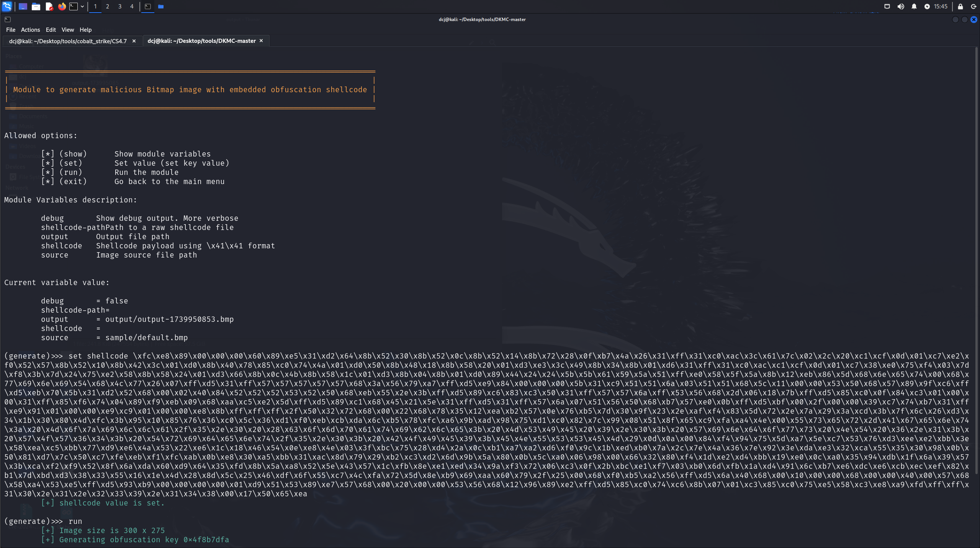
Task: Open the File menu
Action: coord(11,30)
